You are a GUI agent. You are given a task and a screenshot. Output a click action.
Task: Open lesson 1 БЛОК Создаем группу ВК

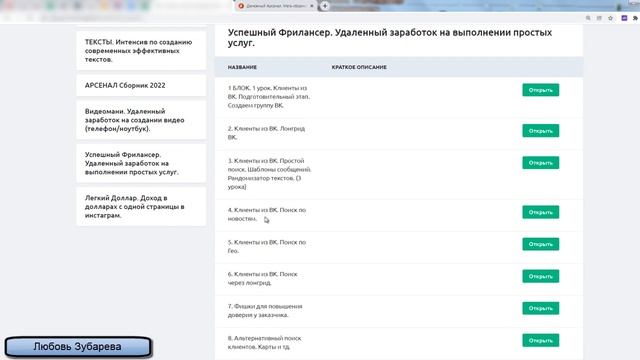click(540, 90)
